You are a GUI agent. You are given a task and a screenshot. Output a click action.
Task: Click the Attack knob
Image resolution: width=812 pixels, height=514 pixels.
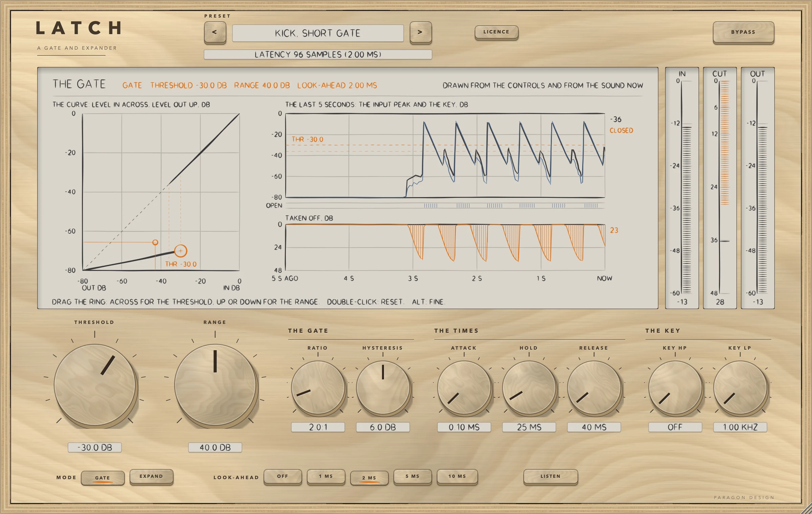point(464,388)
